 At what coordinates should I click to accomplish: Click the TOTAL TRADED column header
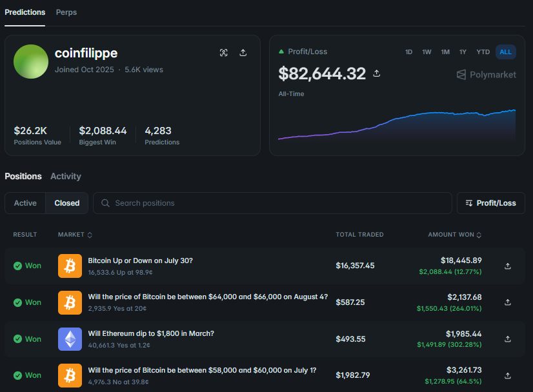[x=359, y=235]
